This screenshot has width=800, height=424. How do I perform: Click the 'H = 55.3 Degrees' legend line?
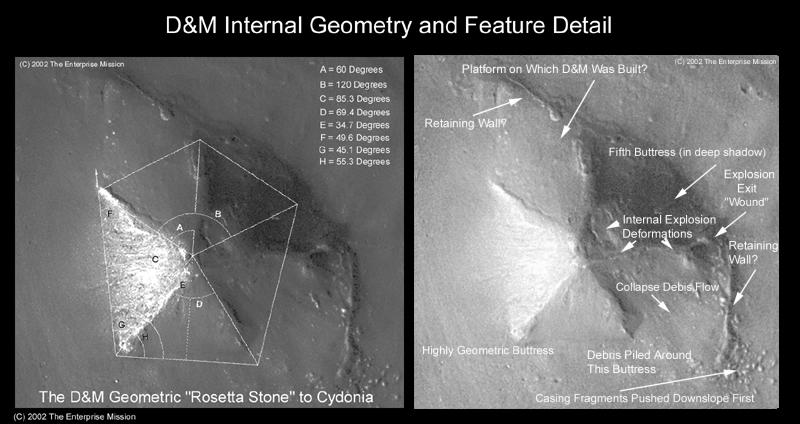coord(355,161)
